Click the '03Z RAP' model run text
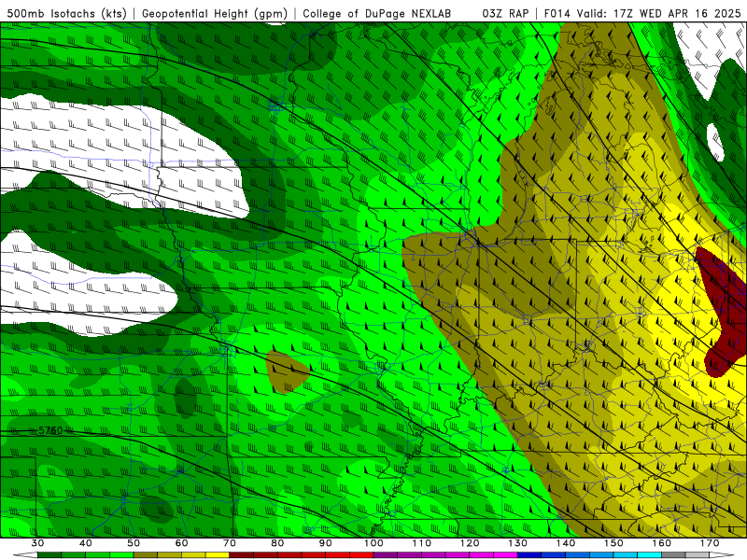The height and width of the screenshot is (560, 747). click(505, 14)
